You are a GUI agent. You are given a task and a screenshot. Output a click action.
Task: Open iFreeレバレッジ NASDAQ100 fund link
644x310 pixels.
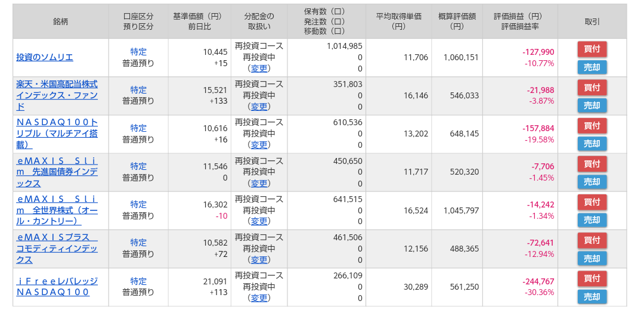tap(57, 287)
